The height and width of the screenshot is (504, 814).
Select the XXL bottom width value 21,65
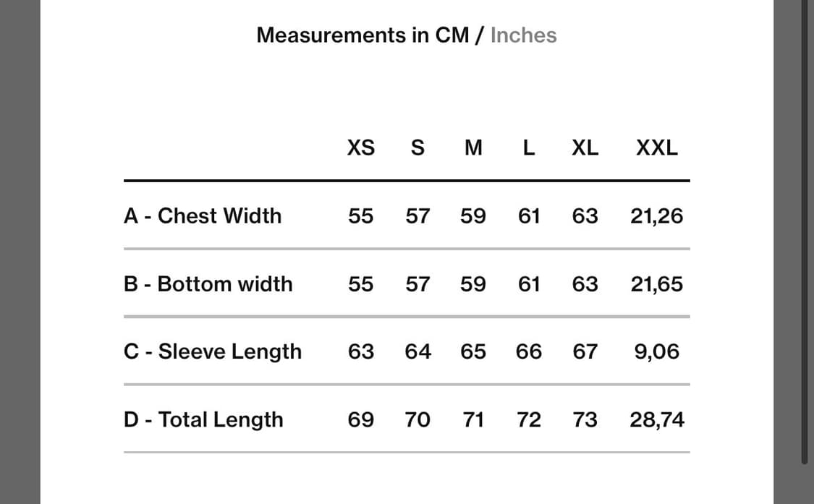pyautogui.click(x=656, y=283)
